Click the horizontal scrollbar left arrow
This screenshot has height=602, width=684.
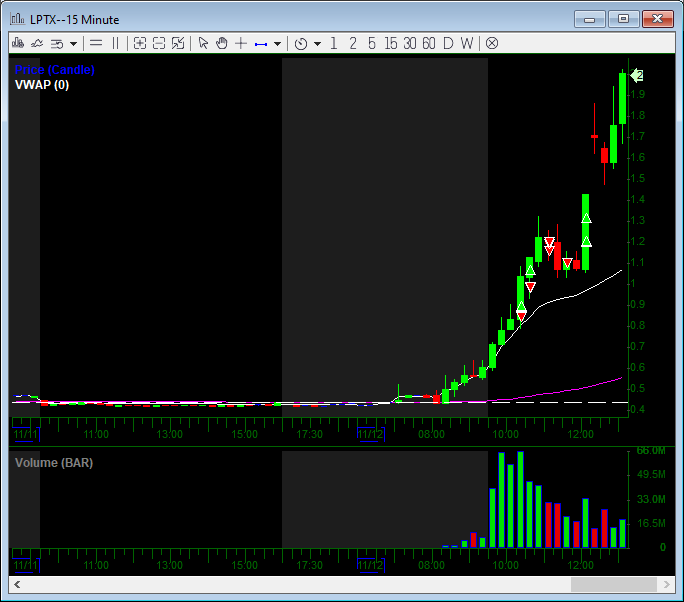click(17, 585)
